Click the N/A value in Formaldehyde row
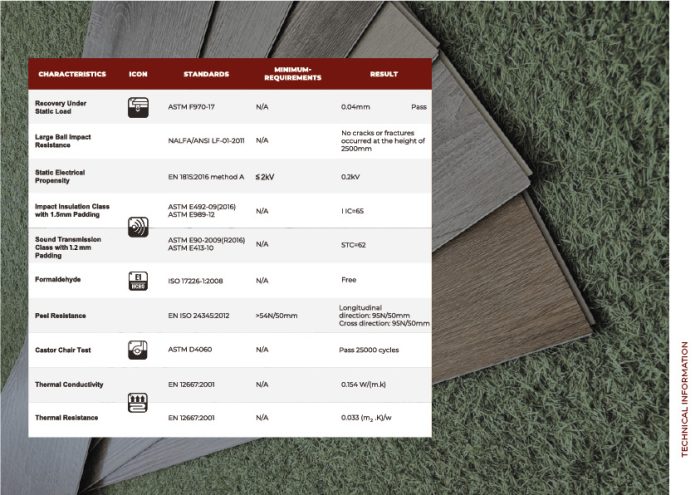 pyautogui.click(x=262, y=280)
